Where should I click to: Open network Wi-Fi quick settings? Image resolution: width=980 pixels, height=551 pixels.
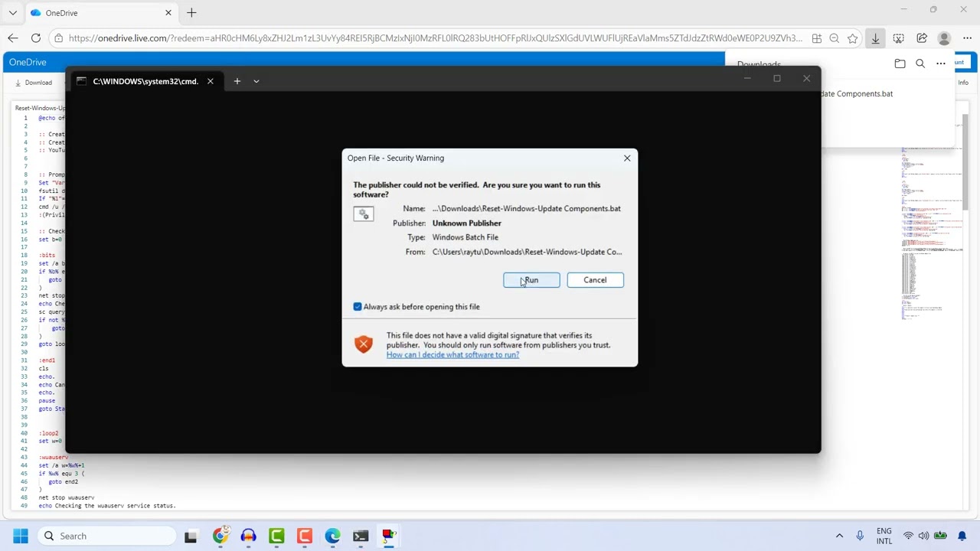tap(908, 536)
